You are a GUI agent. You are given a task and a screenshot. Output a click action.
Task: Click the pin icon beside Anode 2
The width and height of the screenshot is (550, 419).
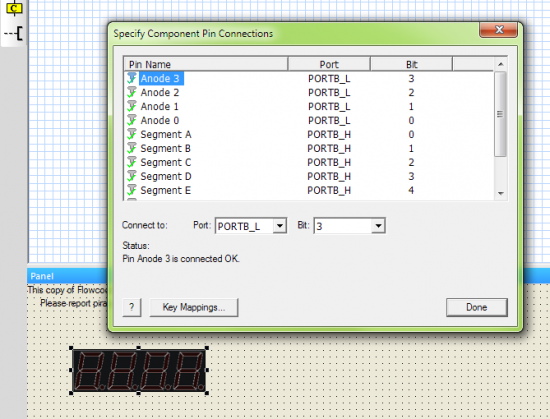[132, 92]
